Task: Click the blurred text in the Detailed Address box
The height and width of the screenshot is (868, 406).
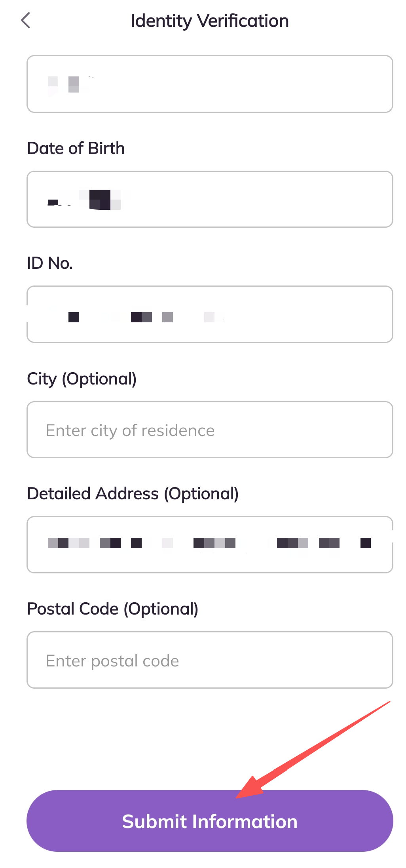Action: [209, 543]
